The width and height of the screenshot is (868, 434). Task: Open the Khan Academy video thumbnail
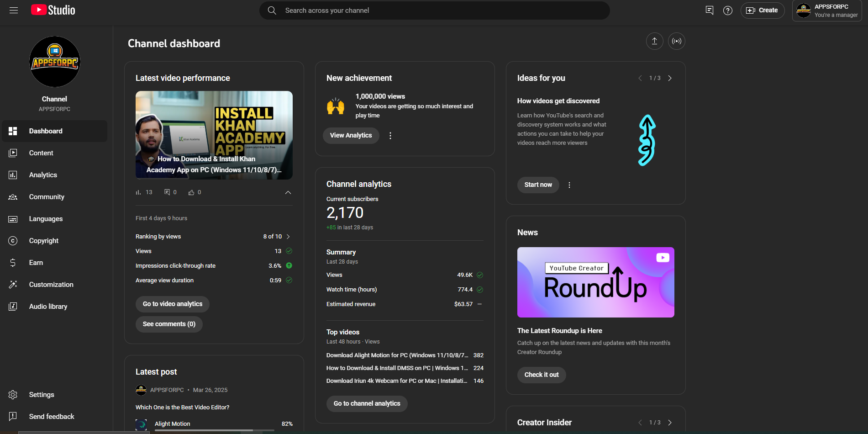click(214, 135)
